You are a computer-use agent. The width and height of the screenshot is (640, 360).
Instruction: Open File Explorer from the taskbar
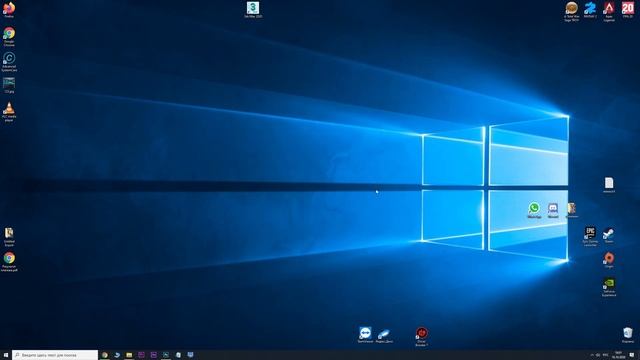coord(129,355)
